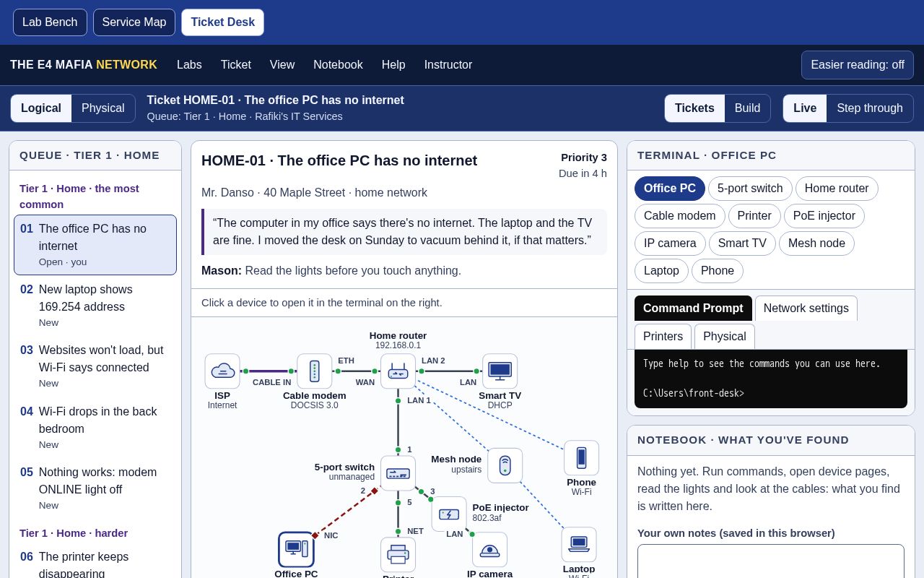Viewport: 924px width, 578px height.
Task: Open the Physical tab in terminal panel
Action: (725, 337)
